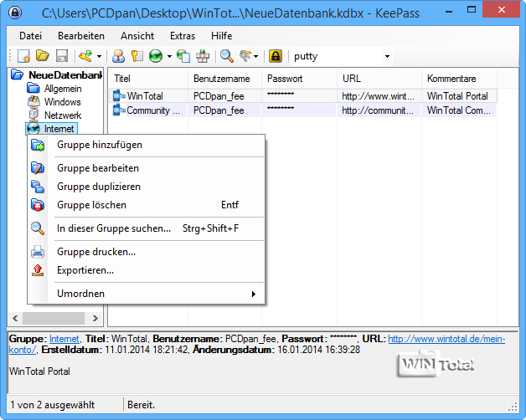Screen dimensions: 526x420
Task: Open the Ansicht menu
Action: tap(137, 36)
